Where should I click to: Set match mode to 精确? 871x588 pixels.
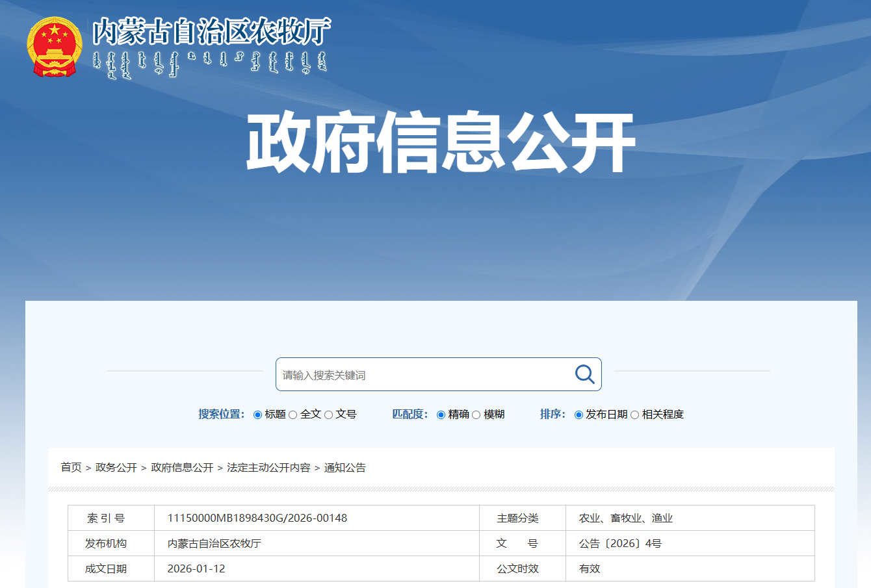441,415
